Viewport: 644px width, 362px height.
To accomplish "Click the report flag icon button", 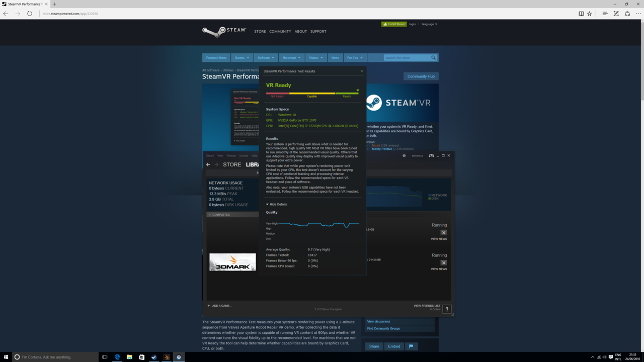I will [x=411, y=346].
